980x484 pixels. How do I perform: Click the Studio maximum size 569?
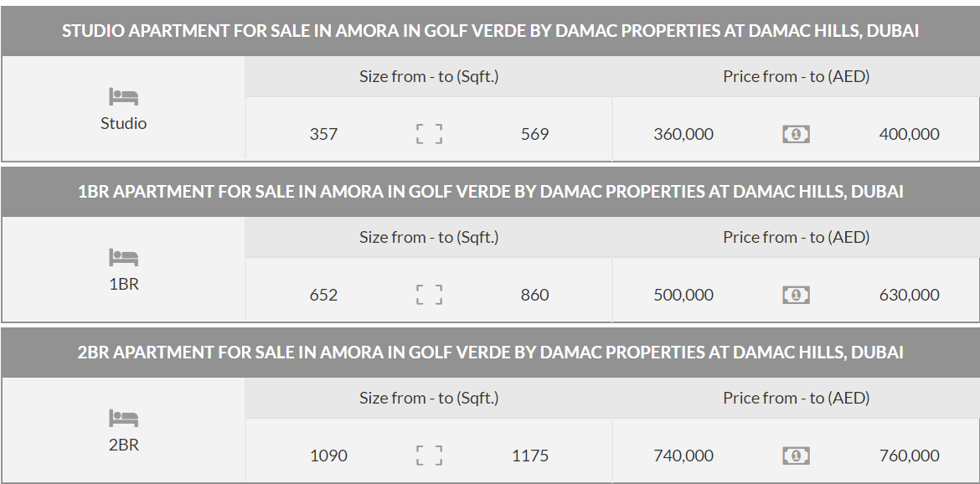(534, 134)
